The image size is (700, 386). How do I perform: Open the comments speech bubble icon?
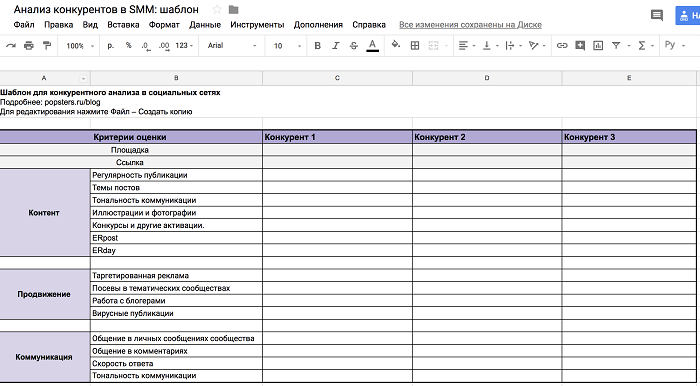point(657,16)
